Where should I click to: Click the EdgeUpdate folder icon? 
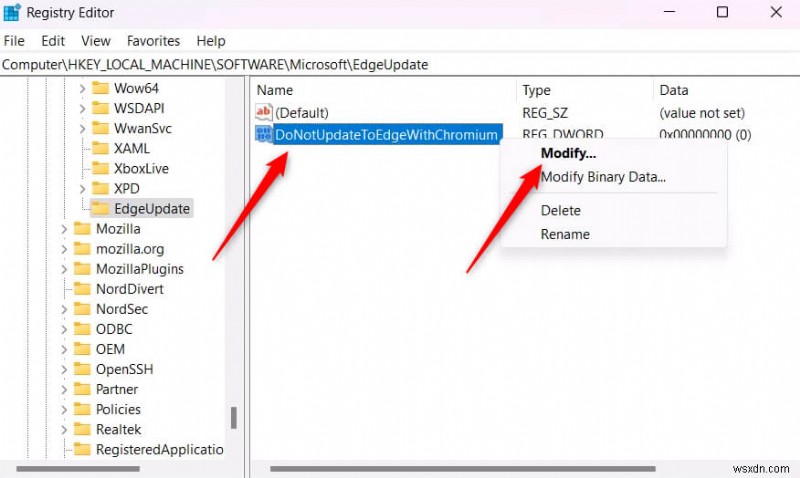coord(101,209)
